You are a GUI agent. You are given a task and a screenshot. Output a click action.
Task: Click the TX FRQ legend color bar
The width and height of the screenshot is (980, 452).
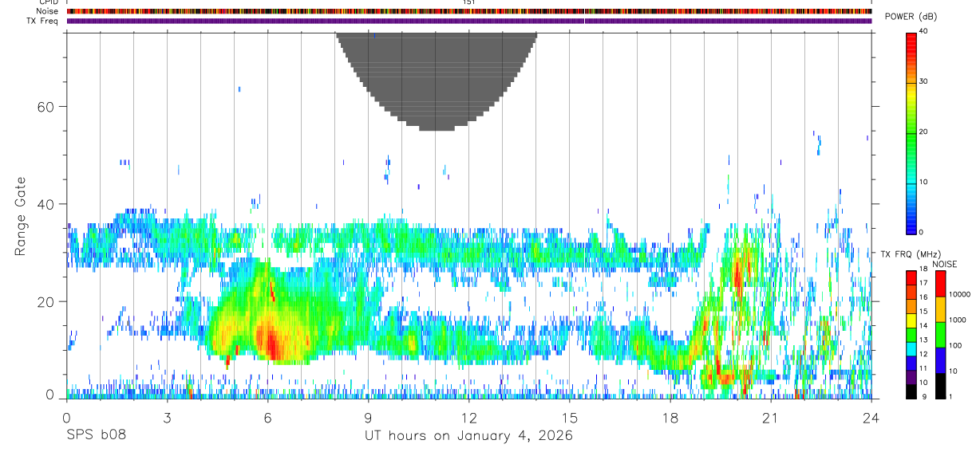click(x=911, y=334)
